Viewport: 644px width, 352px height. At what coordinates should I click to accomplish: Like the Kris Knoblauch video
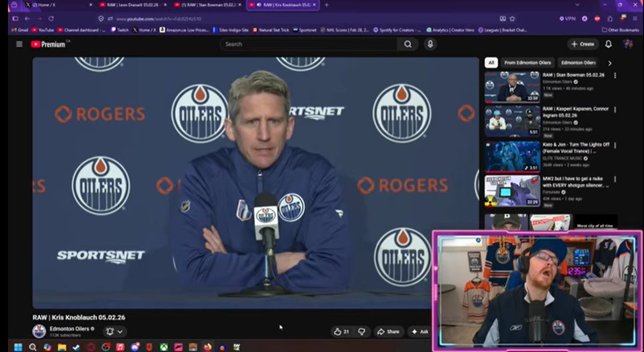(342, 332)
